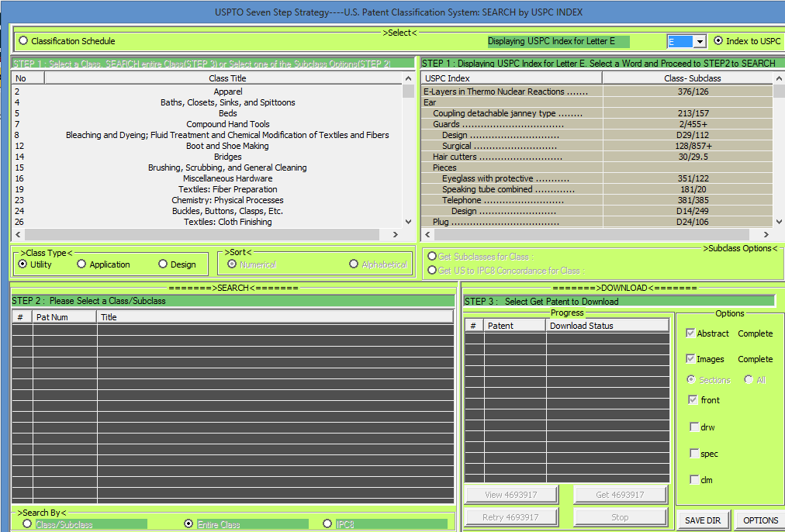Open the OPTIONS button
This screenshot has height=532, width=785.
pos(760,520)
